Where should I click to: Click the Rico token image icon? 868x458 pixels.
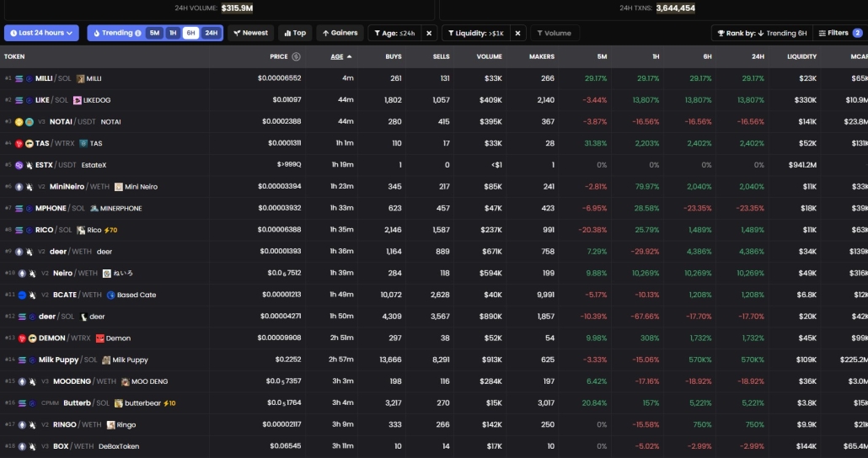[81, 230]
